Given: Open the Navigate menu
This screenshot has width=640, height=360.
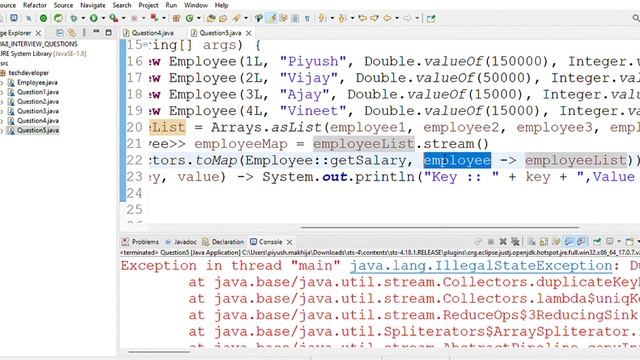Looking at the screenshot, I should (x=93, y=5).
